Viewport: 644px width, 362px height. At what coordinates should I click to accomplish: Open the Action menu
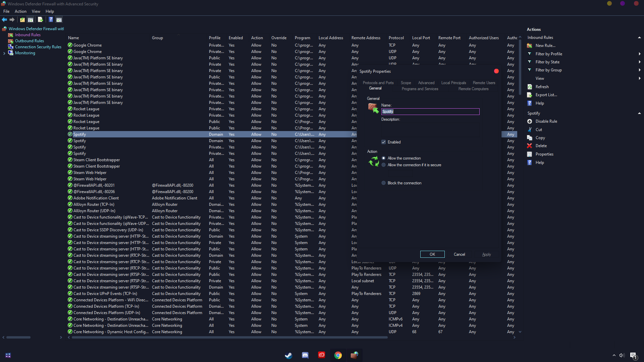[x=20, y=11]
